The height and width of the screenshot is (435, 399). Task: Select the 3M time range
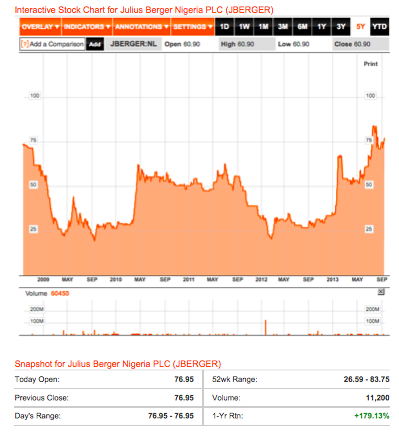point(283,27)
